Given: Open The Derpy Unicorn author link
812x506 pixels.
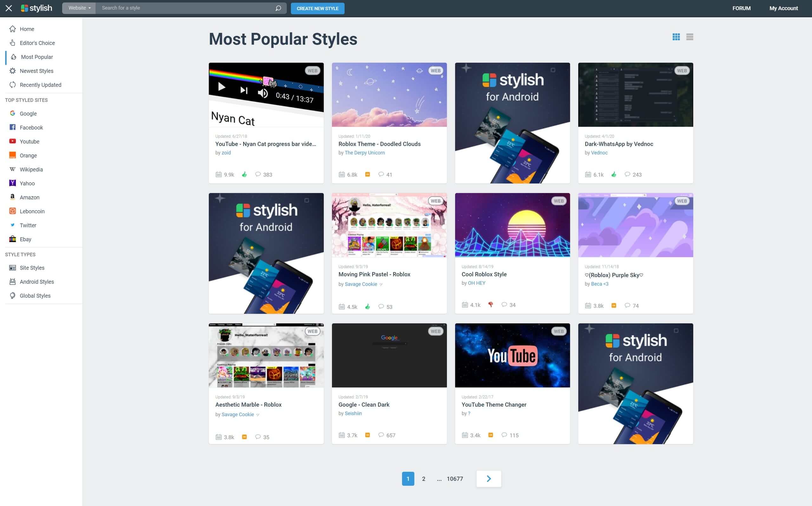Looking at the screenshot, I should click(x=365, y=153).
